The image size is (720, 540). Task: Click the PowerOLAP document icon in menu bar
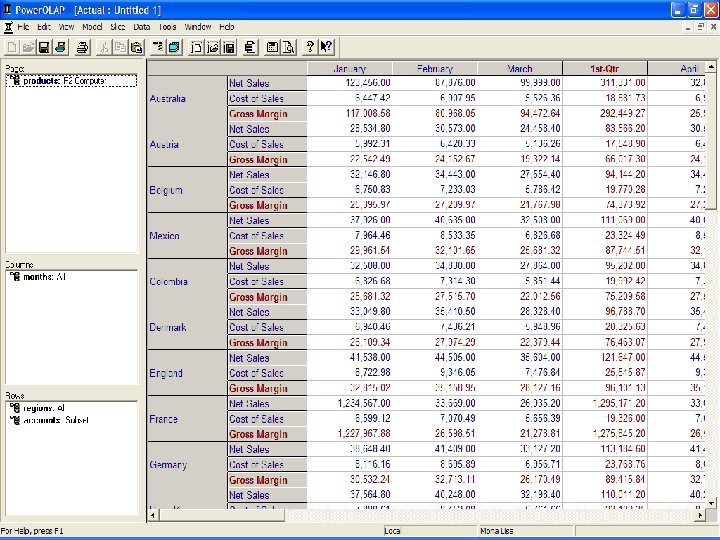(8, 27)
